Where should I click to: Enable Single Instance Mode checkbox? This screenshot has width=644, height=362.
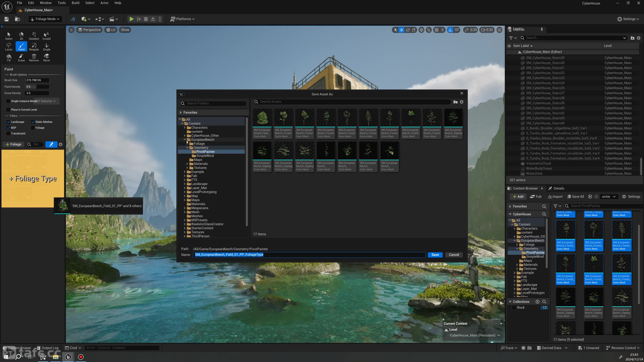point(8,101)
